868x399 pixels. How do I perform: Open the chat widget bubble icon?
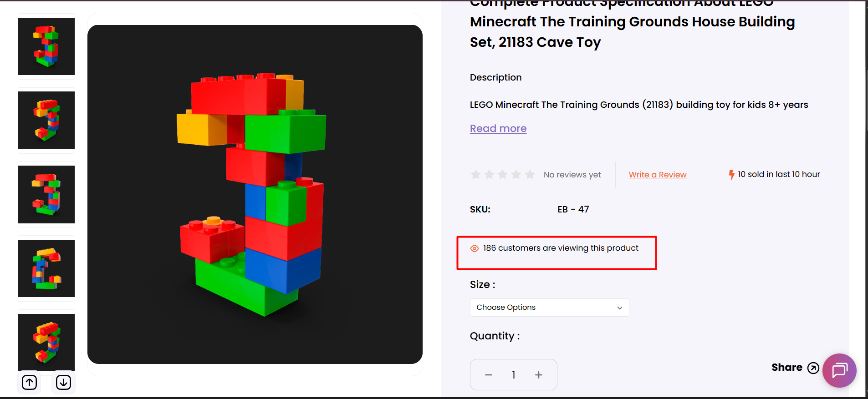click(x=839, y=370)
